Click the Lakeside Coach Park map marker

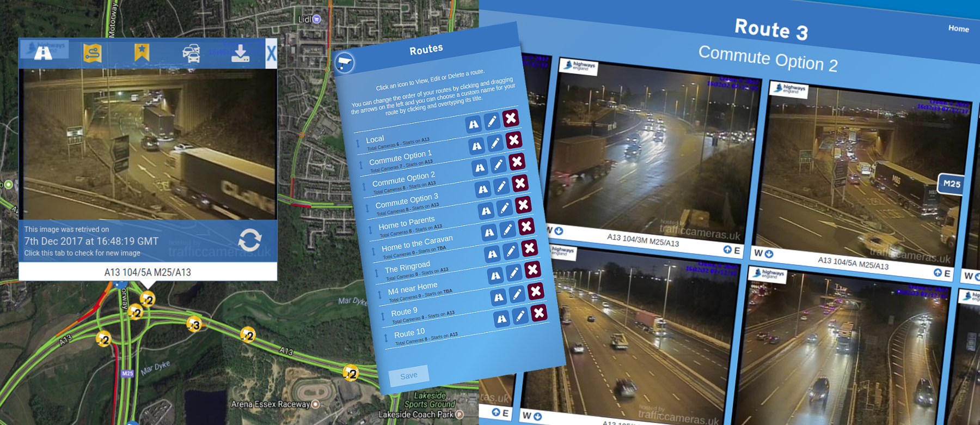[460, 415]
